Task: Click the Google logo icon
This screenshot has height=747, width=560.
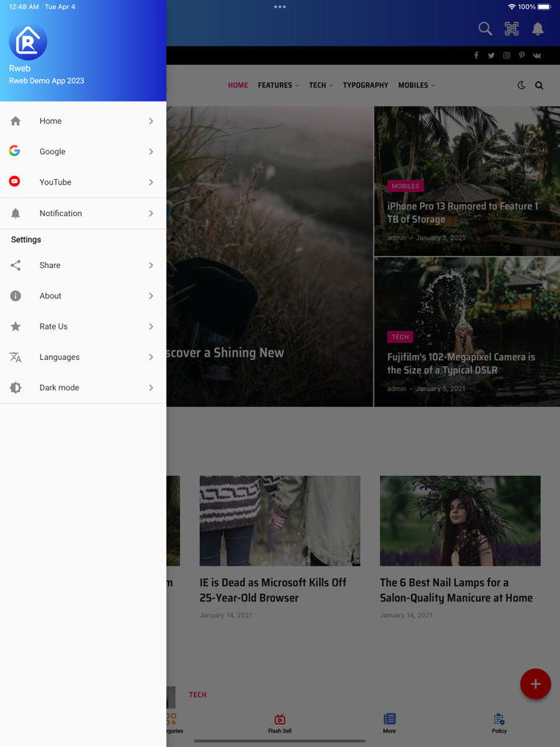Action: 14,151
